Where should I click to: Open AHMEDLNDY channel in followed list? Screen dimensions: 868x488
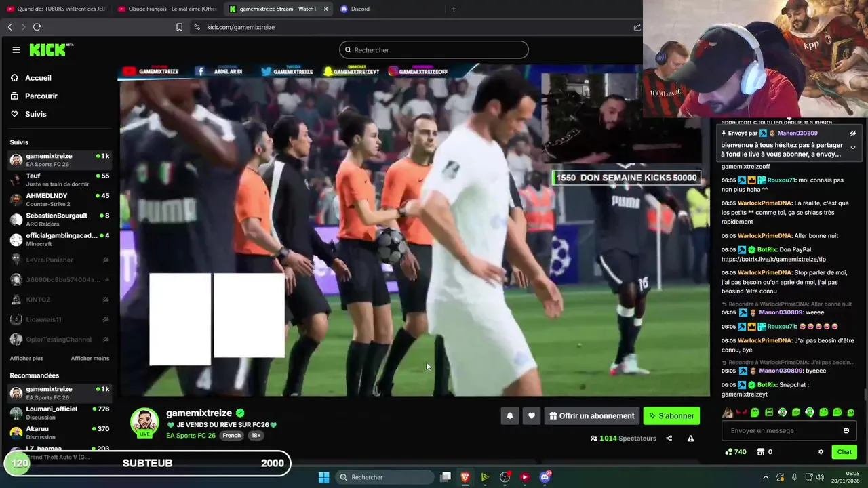point(60,200)
